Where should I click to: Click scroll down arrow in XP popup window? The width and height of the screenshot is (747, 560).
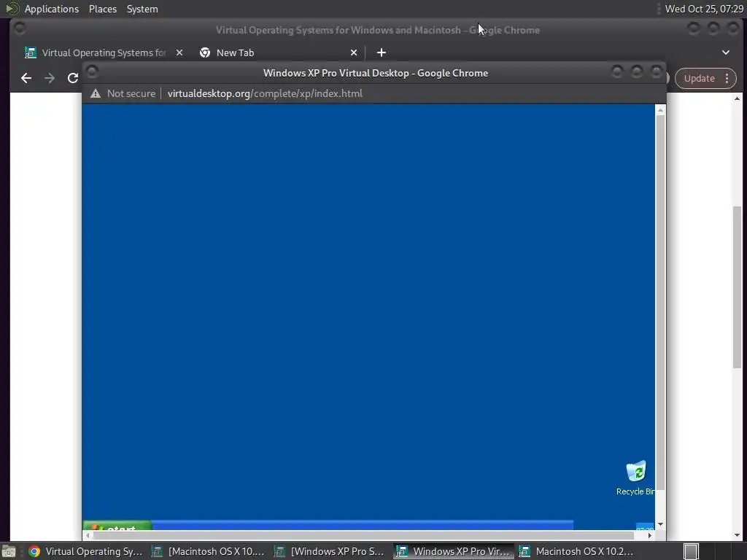pyautogui.click(x=660, y=524)
